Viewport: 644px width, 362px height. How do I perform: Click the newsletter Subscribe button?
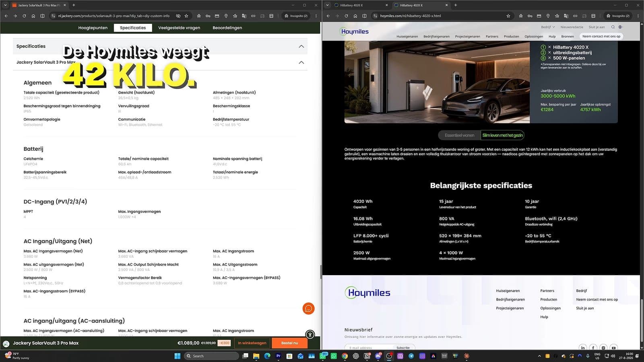(403, 348)
